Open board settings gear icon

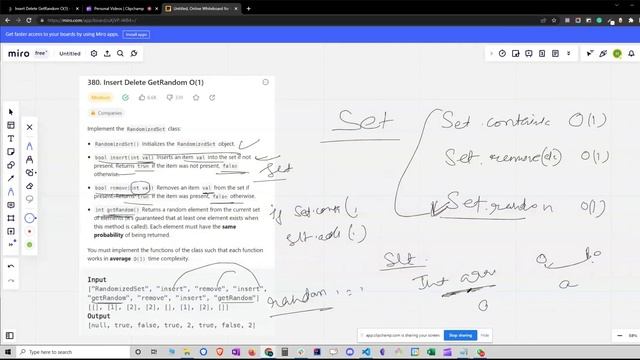point(94,53)
